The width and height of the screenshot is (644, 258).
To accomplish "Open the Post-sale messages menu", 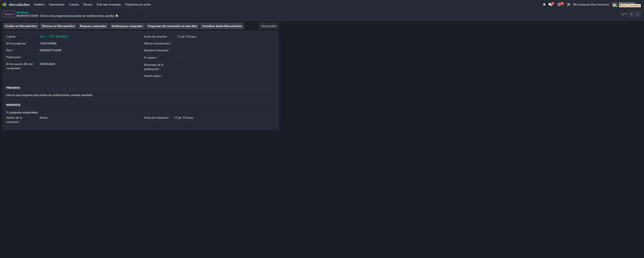I will click(x=109, y=4).
